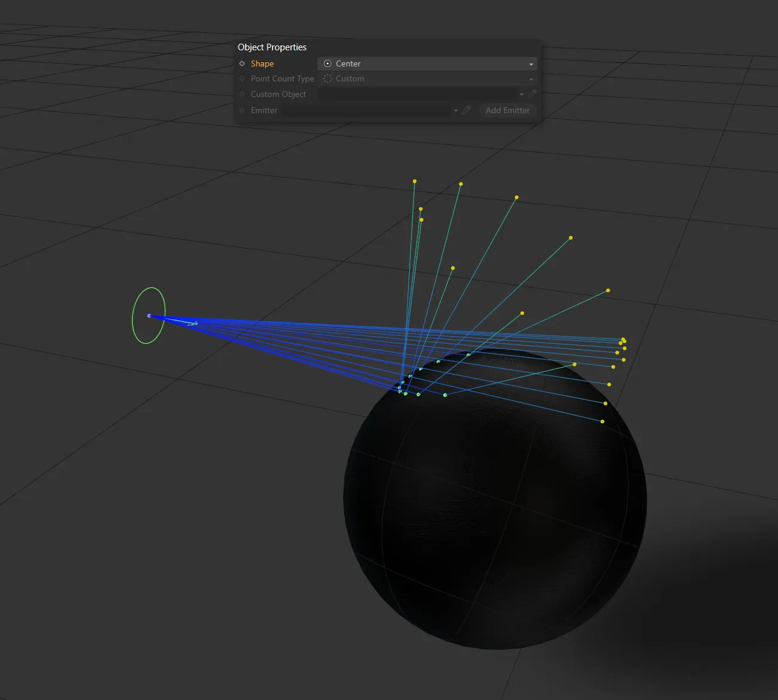This screenshot has width=778, height=700.
Task: Click the keyframe diamond beside Shape
Action: pos(241,63)
